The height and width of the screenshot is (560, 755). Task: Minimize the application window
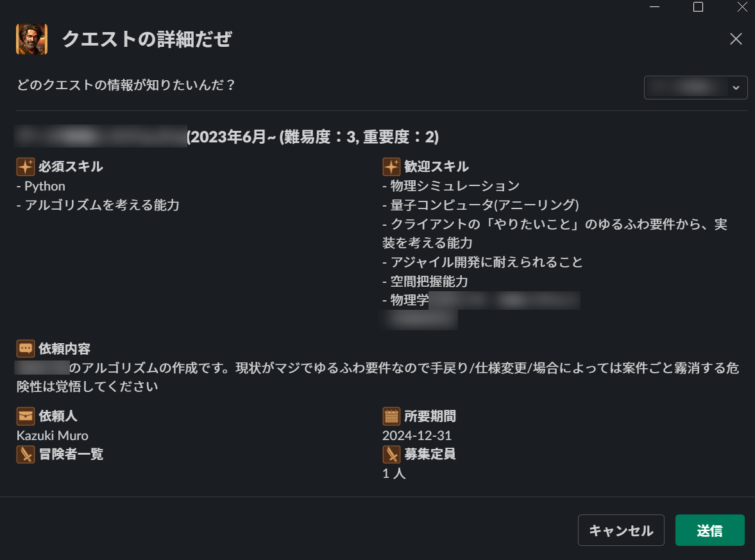pos(654,7)
